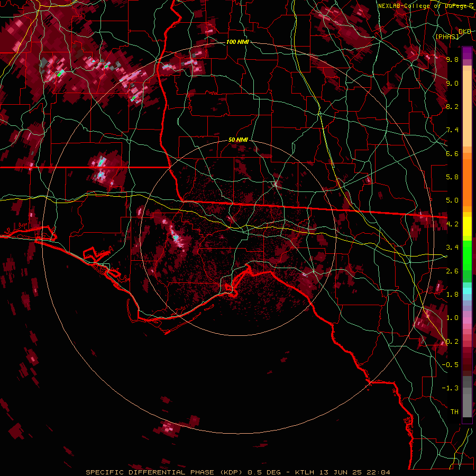This screenshot has height=476, width=476.
Task: Pick the yellow segment of color bar
Action: [x=467, y=226]
